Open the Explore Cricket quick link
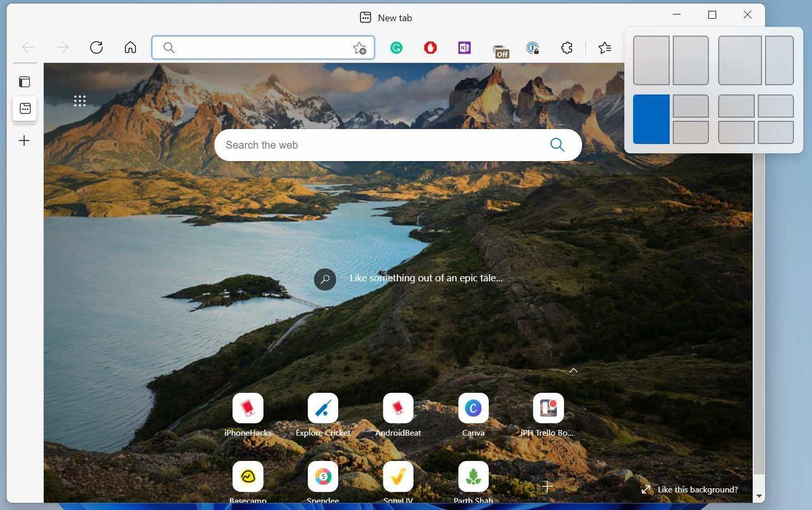812x510 pixels. tap(323, 415)
